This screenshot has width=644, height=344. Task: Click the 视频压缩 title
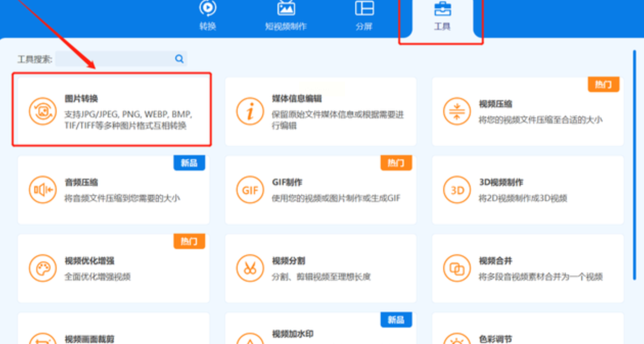coord(495,104)
